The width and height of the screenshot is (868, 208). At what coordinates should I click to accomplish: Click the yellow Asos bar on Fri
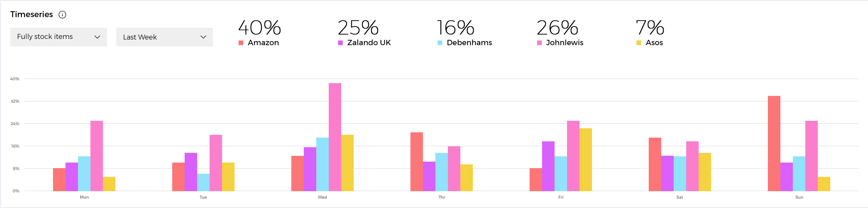click(585, 159)
